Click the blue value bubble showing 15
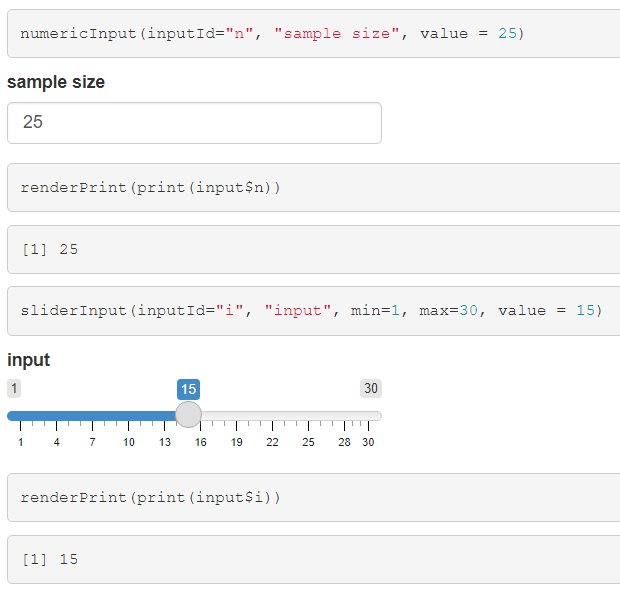This screenshot has width=620, height=594. point(188,389)
